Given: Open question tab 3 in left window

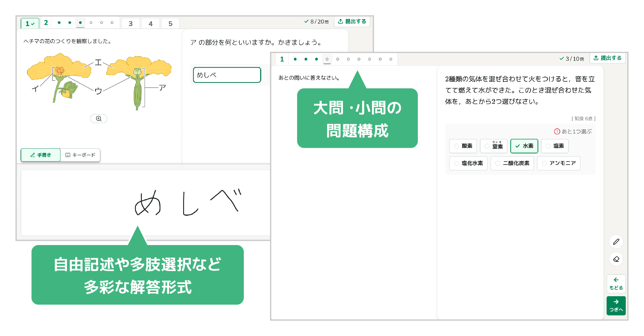Looking at the screenshot, I should tap(130, 24).
